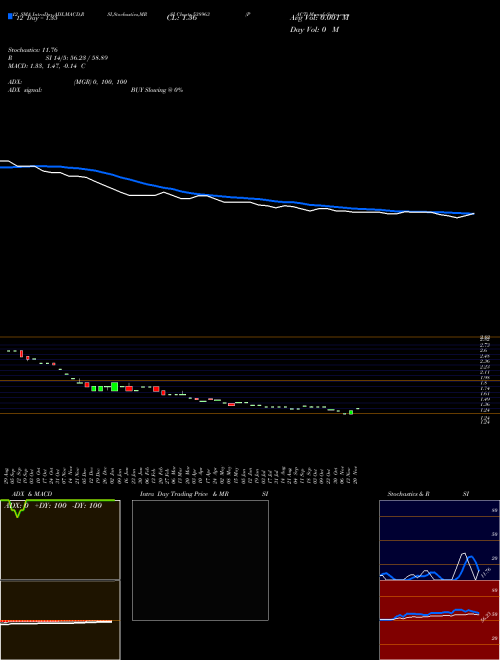Click the 2.6 price axis label
This screenshot has width=500, height=660.
[x=484, y=350]
